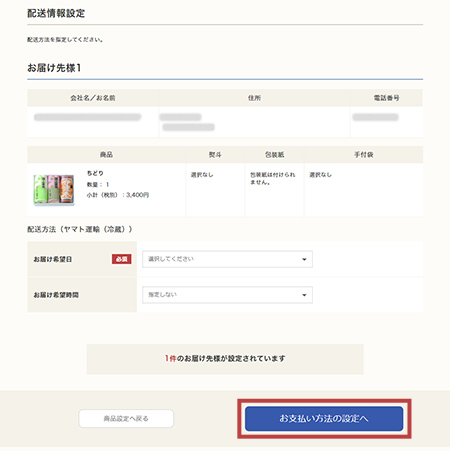Click the 熨斗 column header

pos(215,154)
